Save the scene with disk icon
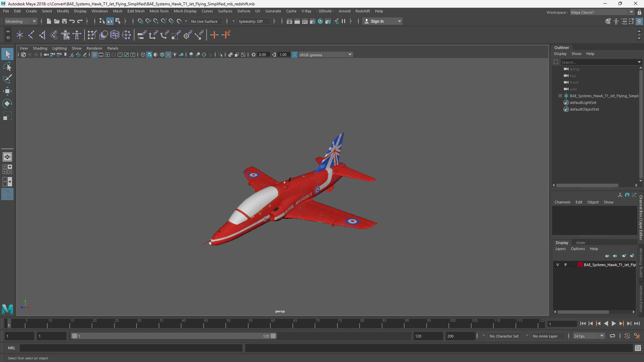 (x=64, y=21)
